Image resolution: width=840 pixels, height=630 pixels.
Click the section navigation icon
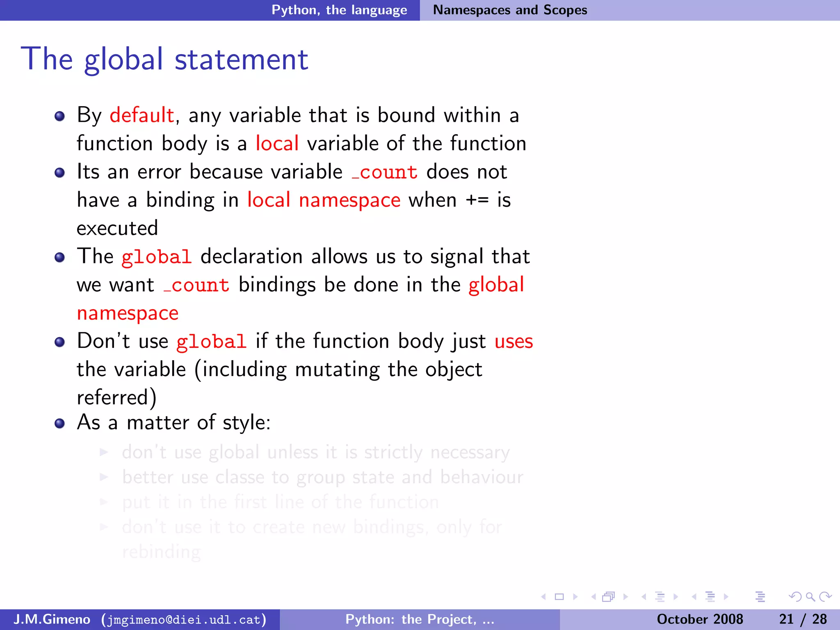pos(710,597)
